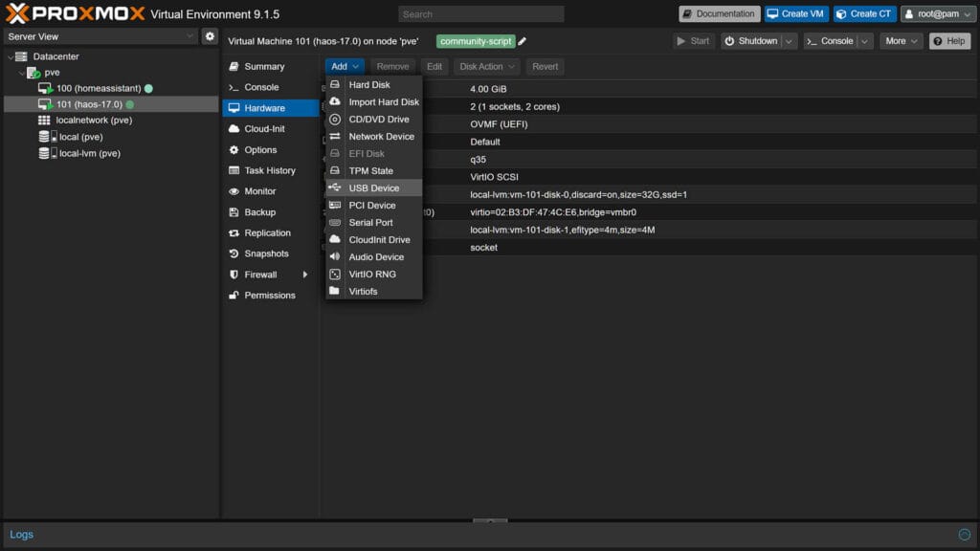Open the Console panel via its shell icon
Image resolution: width=980 pixels, height=551 pixels.
pyautogui.click(x=235, y=87)
